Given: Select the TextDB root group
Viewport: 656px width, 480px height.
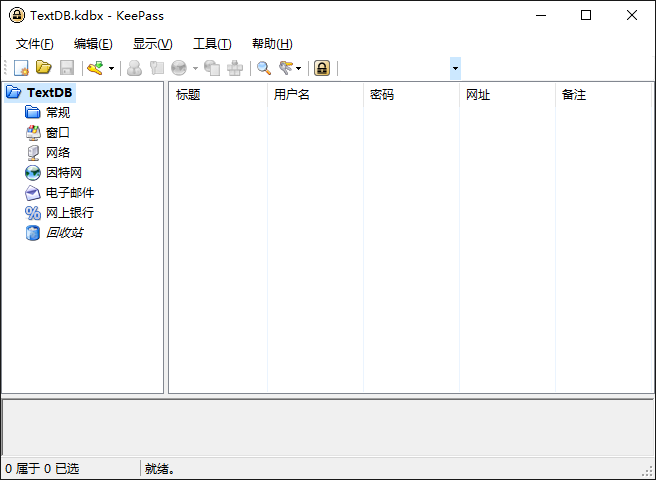Looking at the screenshot, I should [49, 92].
